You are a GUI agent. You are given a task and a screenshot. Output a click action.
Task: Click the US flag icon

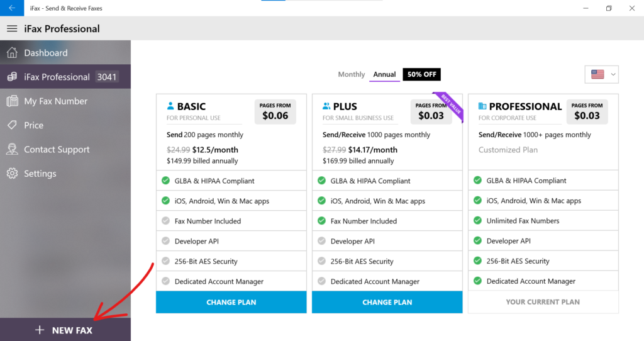pos(597,74)
